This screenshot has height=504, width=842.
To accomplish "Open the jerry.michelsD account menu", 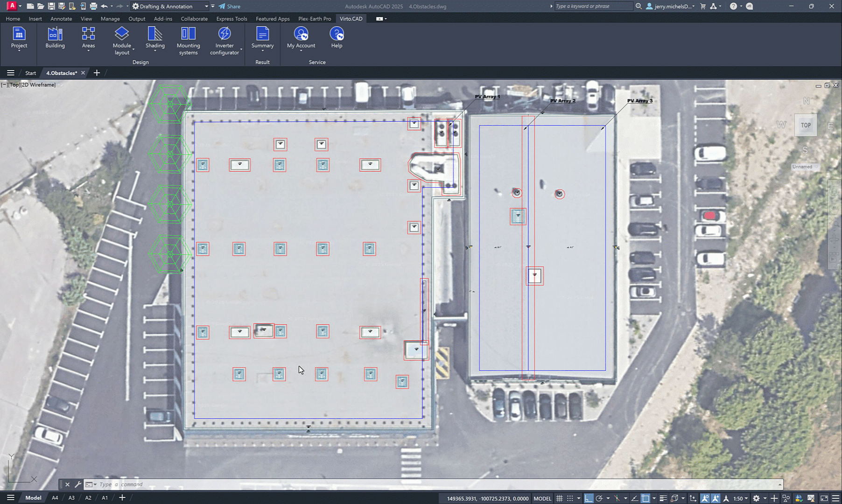I will tap(670, 6).
